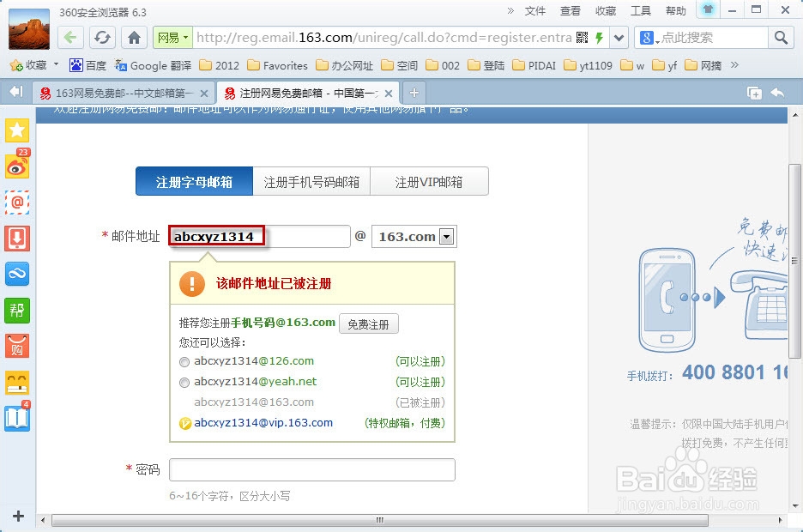Select the abcxyz1314@yeah.net radio option
The height and width of the screenshot is (532, 803).
coord(184,383)
